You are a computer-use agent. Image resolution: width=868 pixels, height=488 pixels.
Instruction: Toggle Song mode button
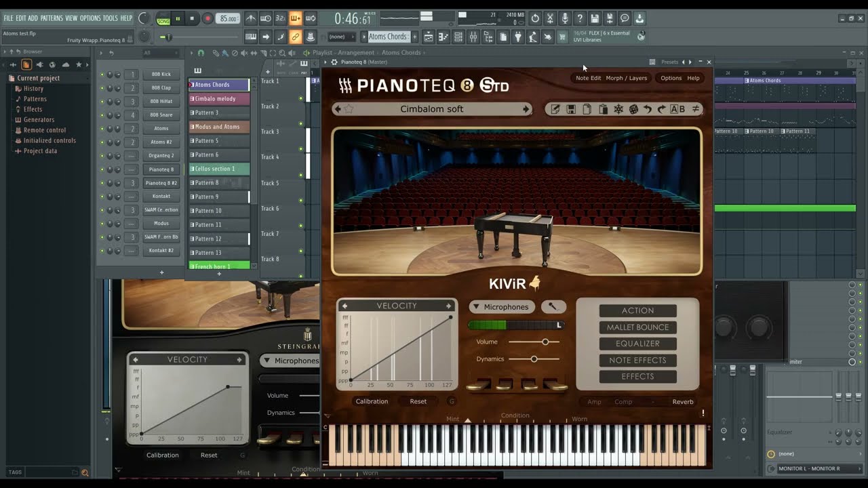click(163, 21)
